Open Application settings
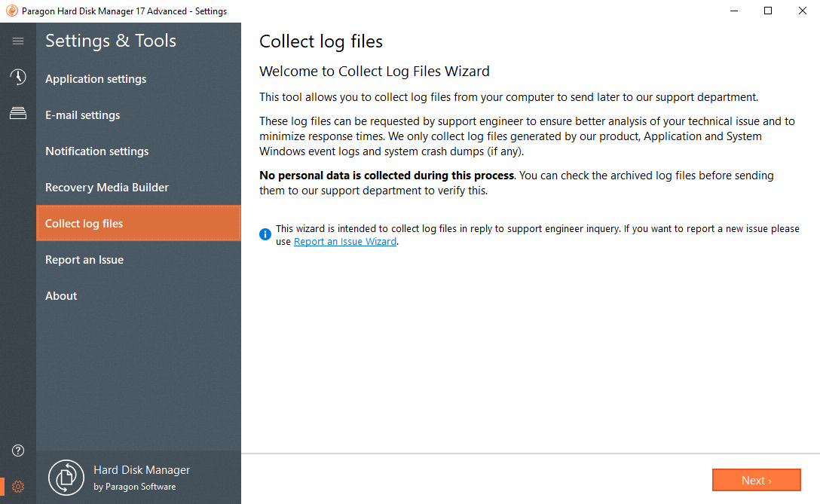This screenshot has height=504, width=820. 96,78
